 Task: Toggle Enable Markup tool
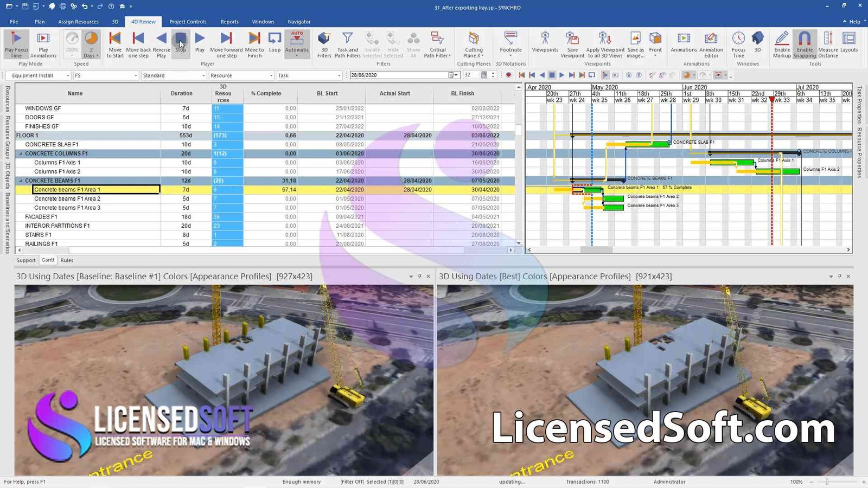tap(782, 44)
